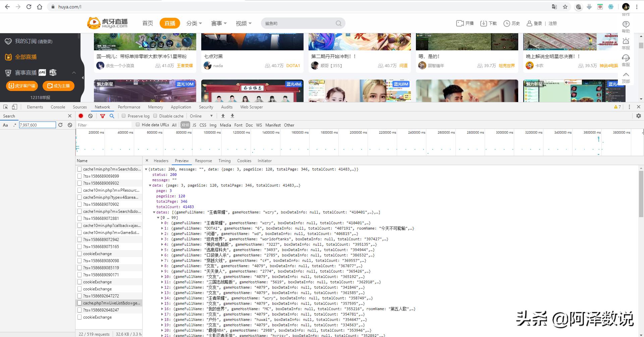Enable the Preserve log checkbox
The height and width of the screenshot is (337, 644).
[x=123, y=116]
